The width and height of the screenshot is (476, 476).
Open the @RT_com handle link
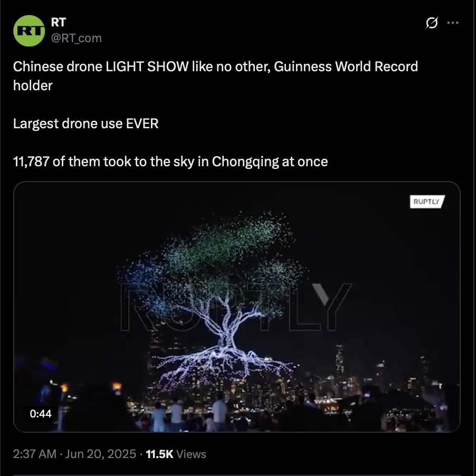click(76, 38)
